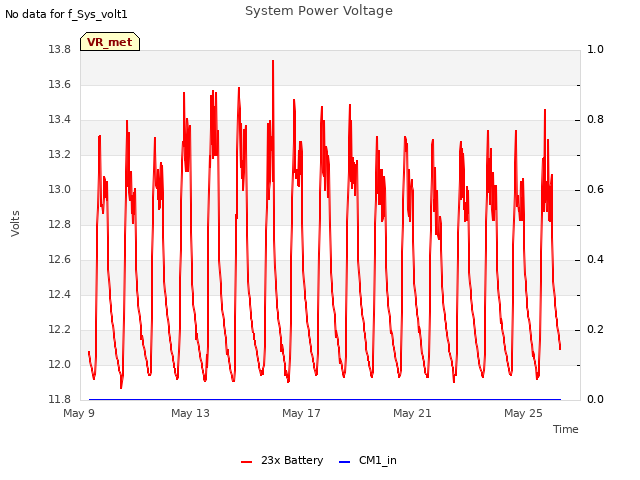Viewport: 640px width, 480px height.
Task: Click the 12.6 left axis value
Action: pyautogui.click(x=60, y=260)
